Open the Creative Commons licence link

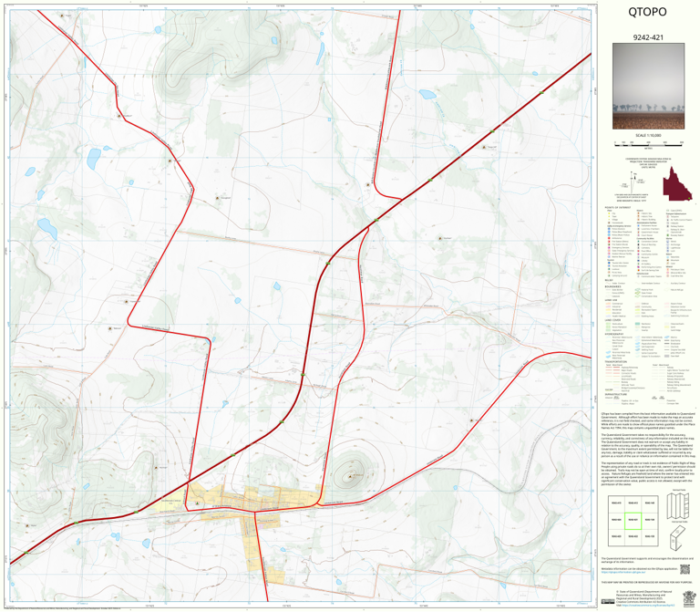pyautogui.click(x=647, y=606)
